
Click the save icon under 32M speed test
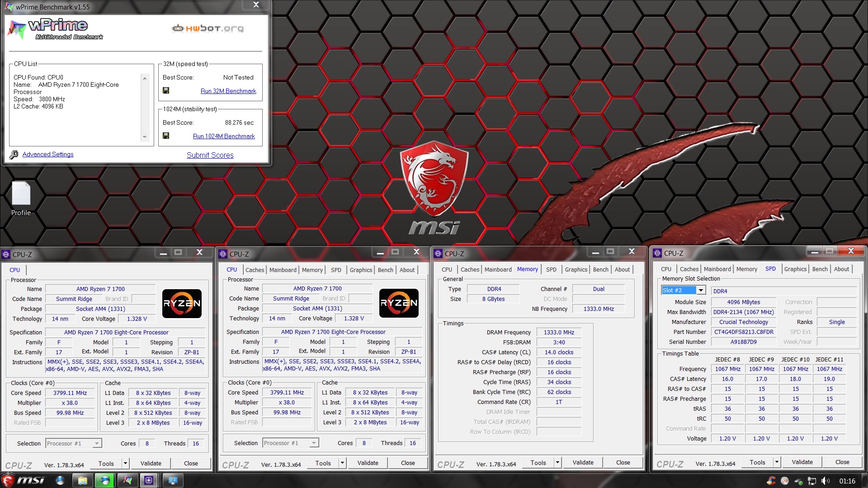(166, 91)
